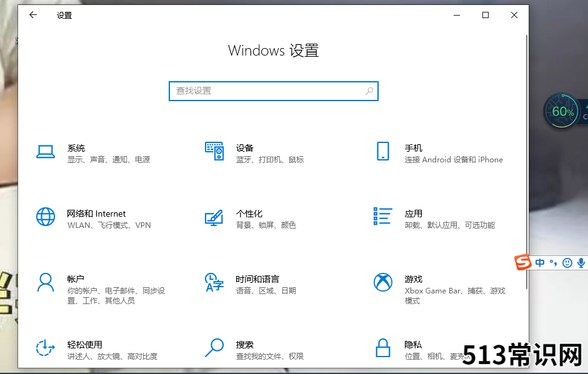
Task: Open 轻松使用 settings title
Action: pos(85,345)
